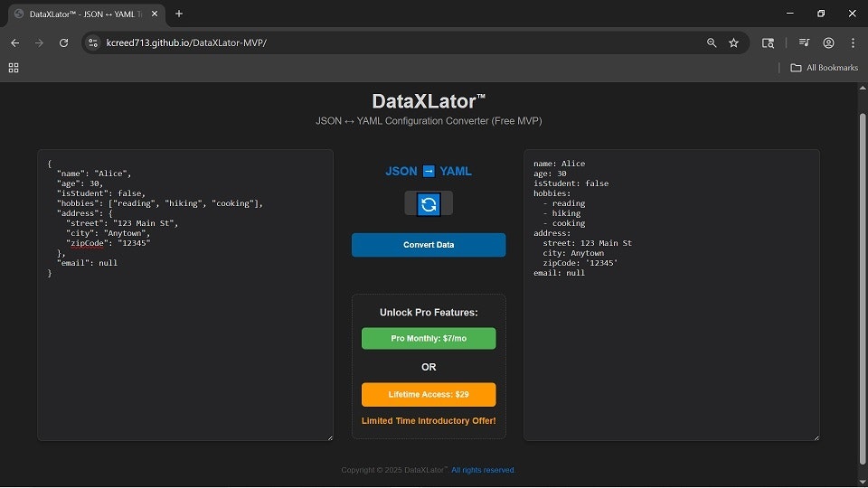Choose Pro Monthly $7/mo plan

point(429,338)
